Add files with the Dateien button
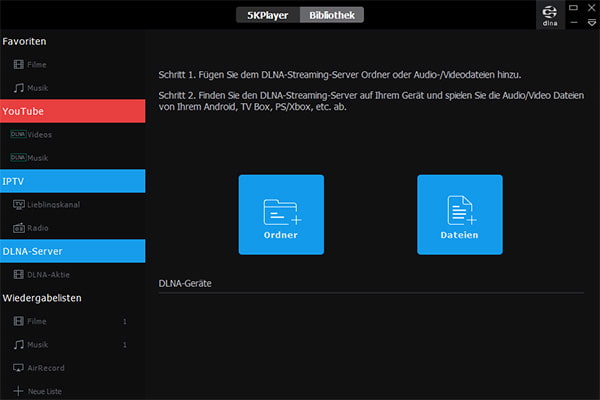 [460, 215]
